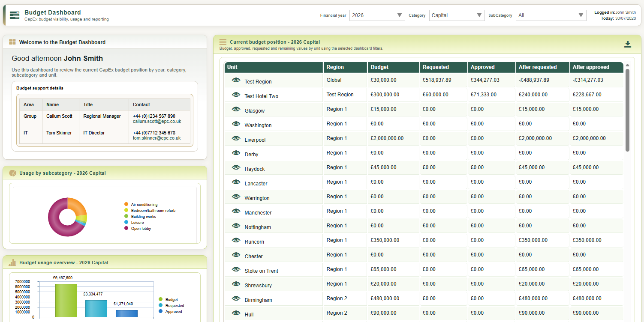Open the Washington unit eye icon
This screenshot has width=644, height=322.
(x=236, y=124)
